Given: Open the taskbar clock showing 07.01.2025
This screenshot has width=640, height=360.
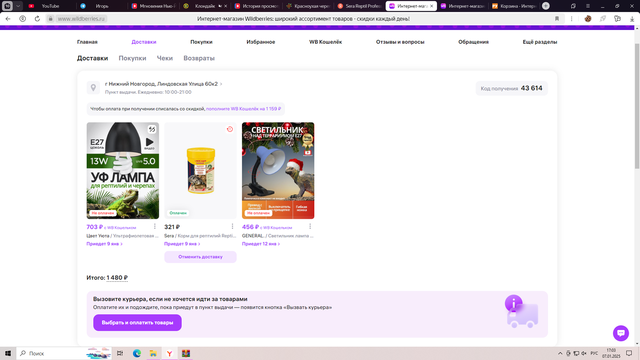Looking at the screenshot, I should [611, 353].
